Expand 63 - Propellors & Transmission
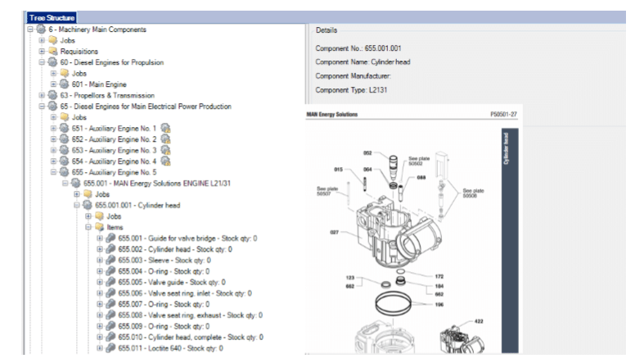This screenshot has height=363, width=644. (42, 95)
